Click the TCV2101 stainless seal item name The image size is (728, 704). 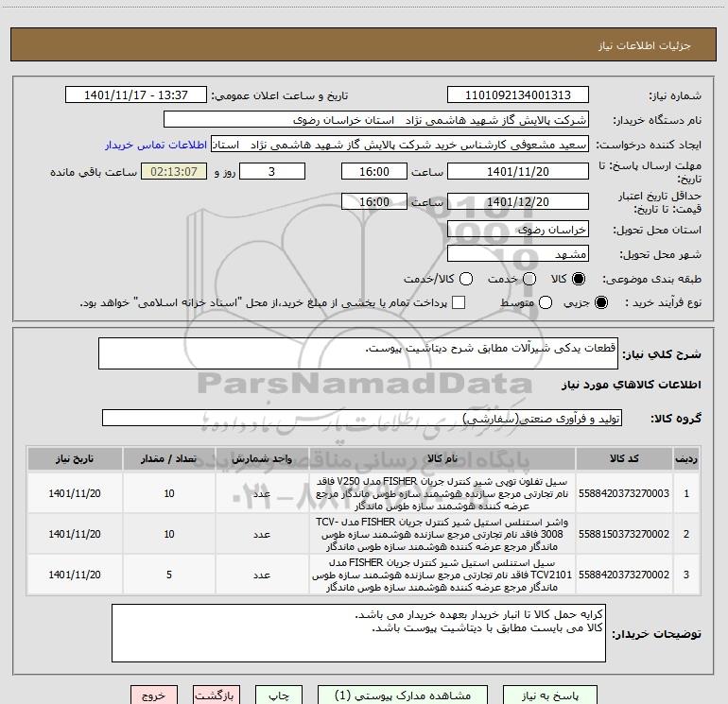[442, 575]
